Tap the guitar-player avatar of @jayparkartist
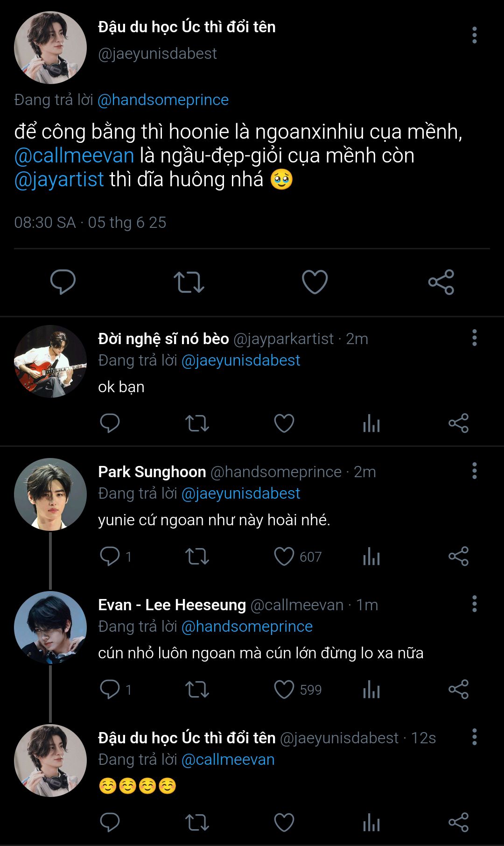The width and height of the screenshot is (504, 846). [50, 361]
